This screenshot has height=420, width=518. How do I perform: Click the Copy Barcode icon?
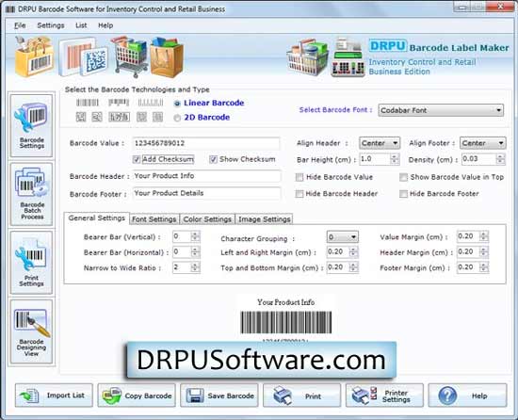(x=112, y=396)
